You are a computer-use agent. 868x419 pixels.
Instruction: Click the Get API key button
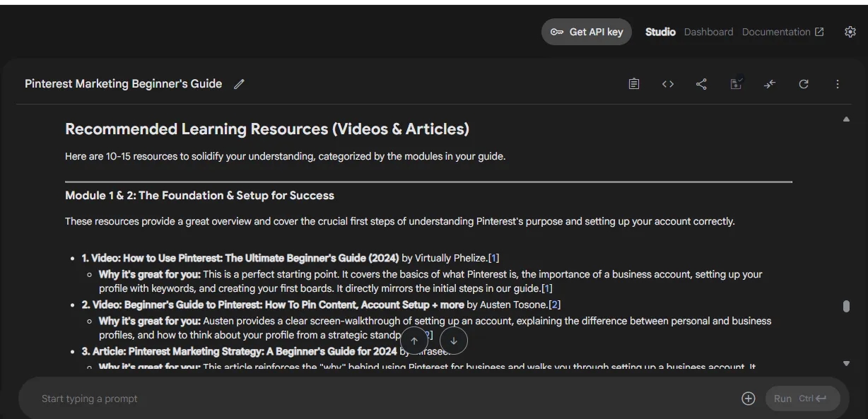[587, 32]
